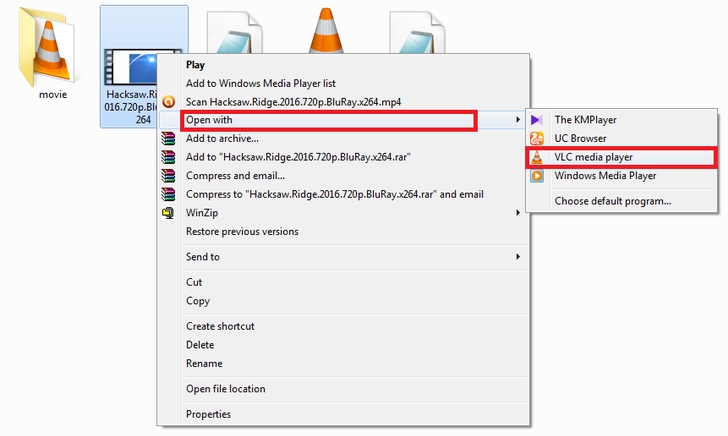Screen dimensions: 728x436
Task: Pick The KMPlayer in submenu
Action: pos(585,120)
